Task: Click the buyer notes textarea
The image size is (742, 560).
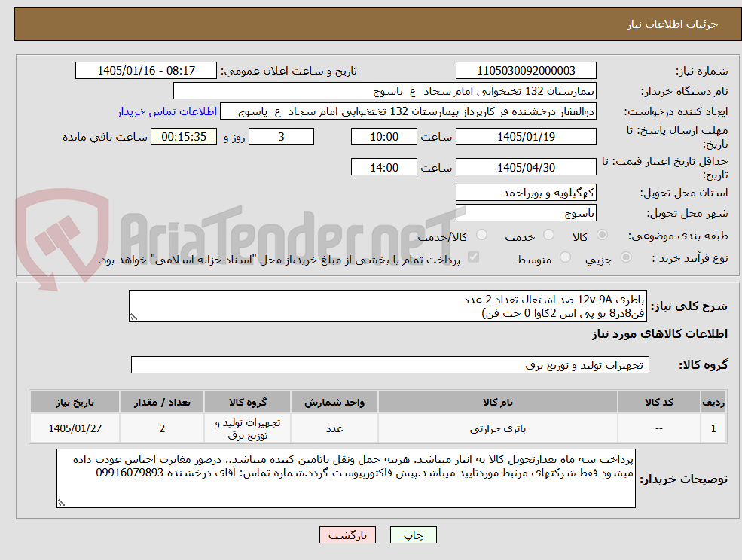Action: [346, 478]
